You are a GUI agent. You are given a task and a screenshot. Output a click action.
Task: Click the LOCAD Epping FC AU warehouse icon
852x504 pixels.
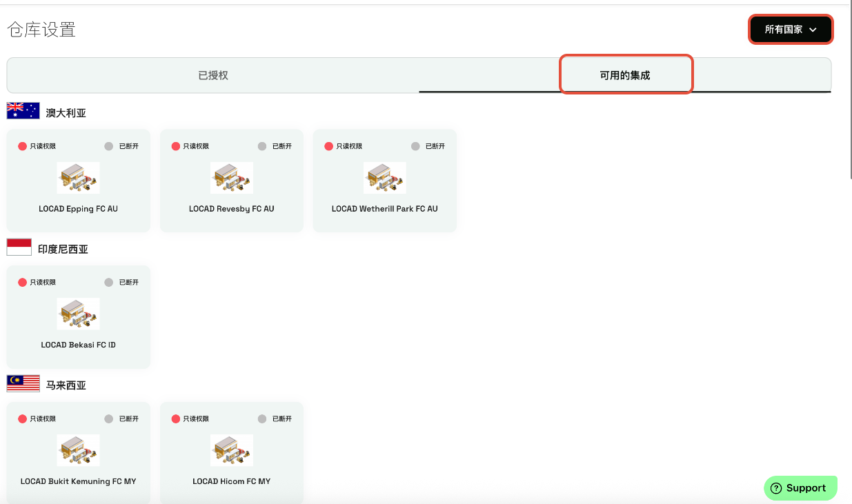coord(78,178)
